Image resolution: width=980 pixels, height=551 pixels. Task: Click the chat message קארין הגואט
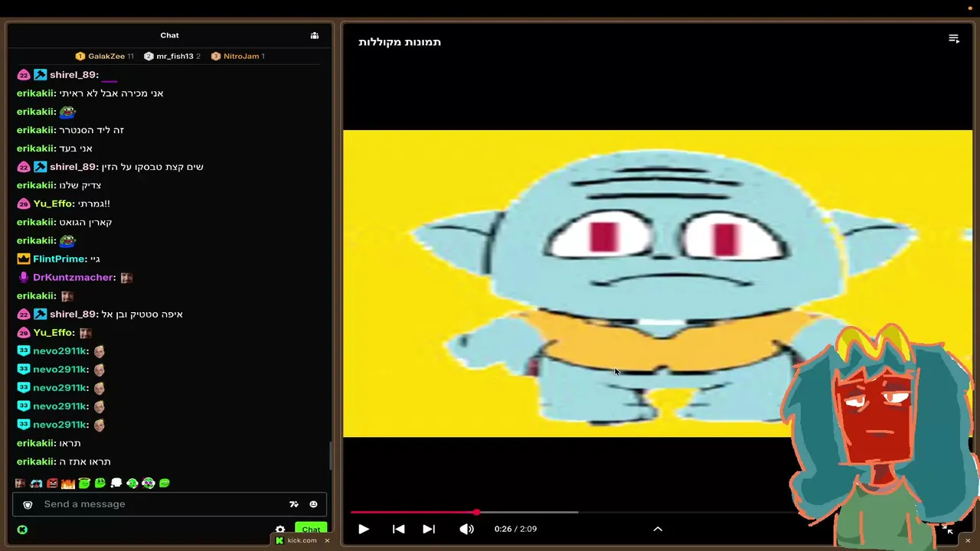pos(86,222)
